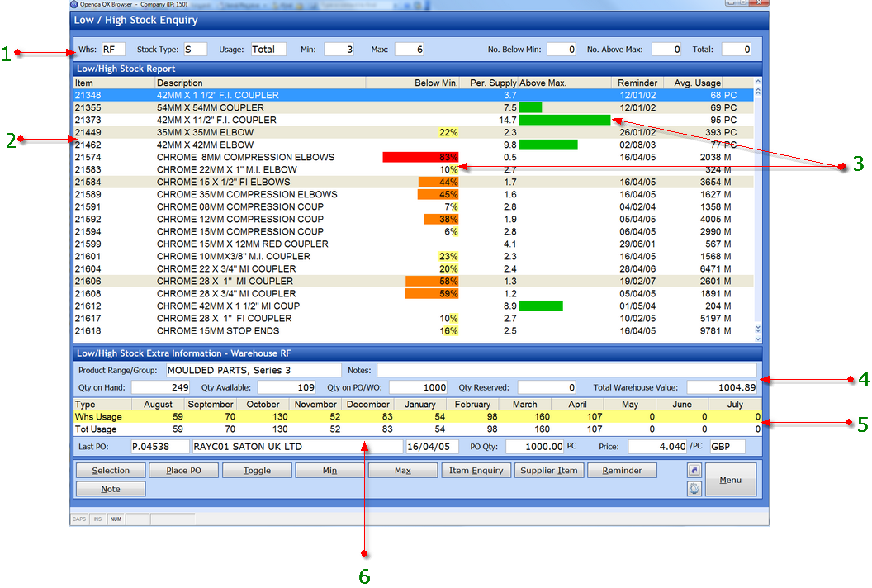Image resolution: width=872 pixels, height=588 pixels.
Task: Click the Notes input field
Action: [566, 371]
